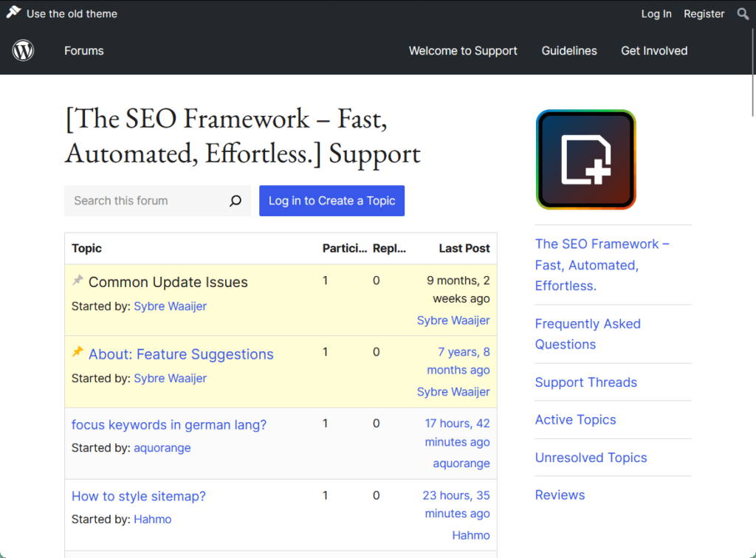Open the Register link
This screenshot has width=756, height=558.
click(x=704, y=14)
